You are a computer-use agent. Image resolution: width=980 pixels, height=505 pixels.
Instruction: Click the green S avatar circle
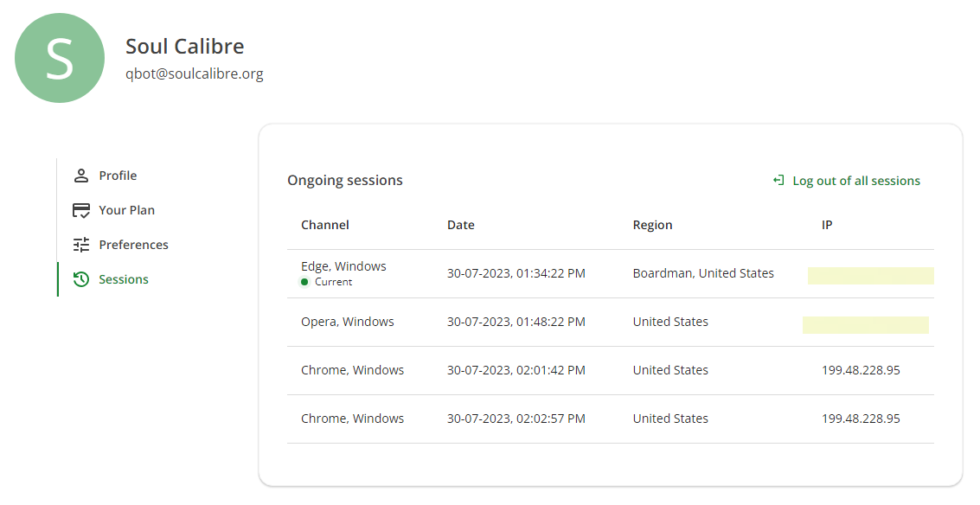(60, 58)
